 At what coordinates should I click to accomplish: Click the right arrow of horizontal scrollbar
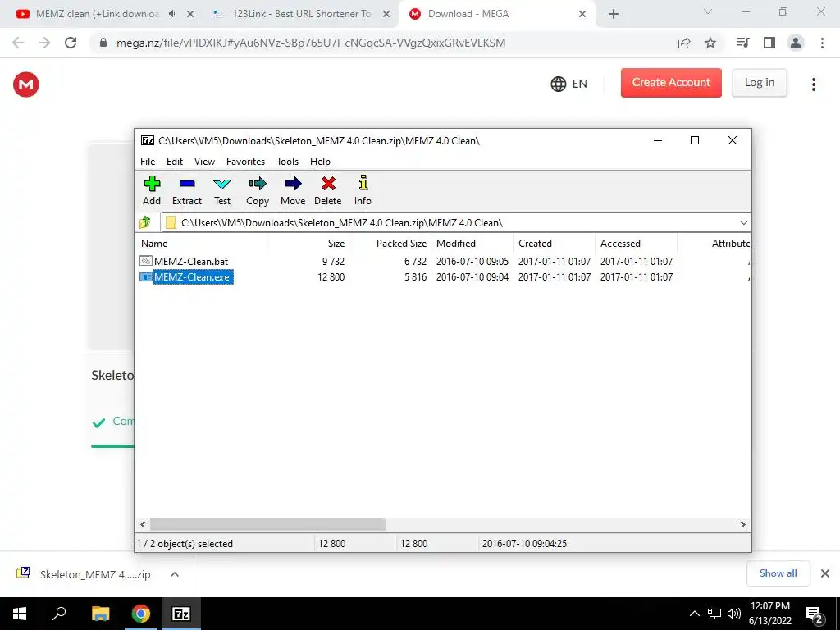(742, 524)
